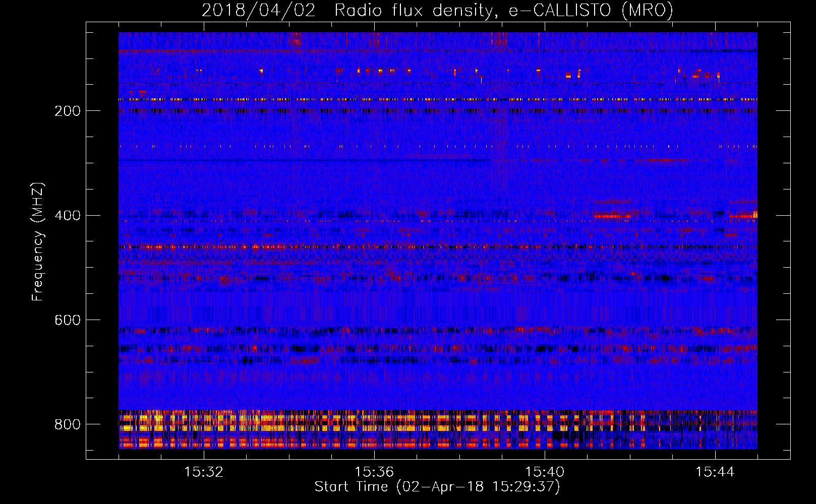Click the 'Start Time (02-Apr-18 15:29:37)' axis label
Image resolution: width=816 pixels, height=504 pixels.
coord(437,487)
